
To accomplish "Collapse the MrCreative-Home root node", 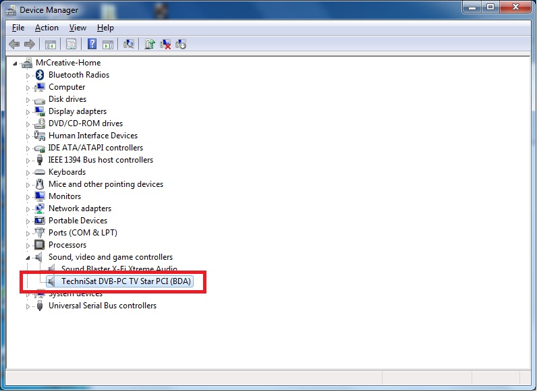I will (17, 63).
